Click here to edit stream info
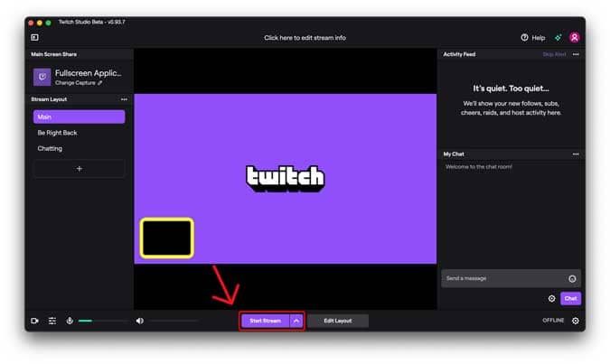 tap(305, 38)
